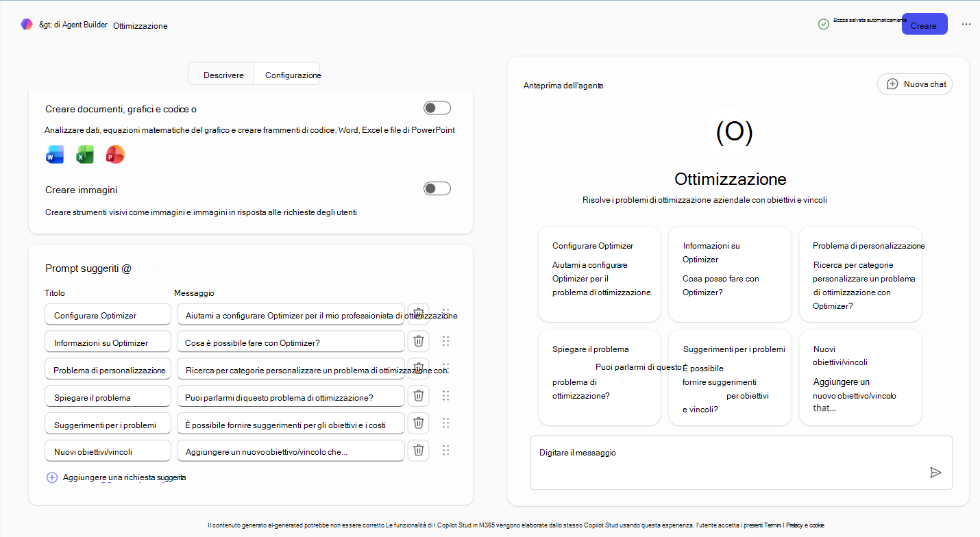Viewport: 980px width, 537px height.
Task: Edit the Suggerimenti per i problemi title field
Action: [x=108, y=424]
